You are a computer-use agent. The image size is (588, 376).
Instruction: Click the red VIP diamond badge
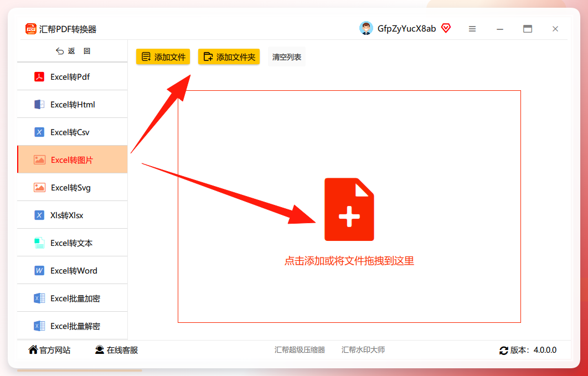click(446, 28)
